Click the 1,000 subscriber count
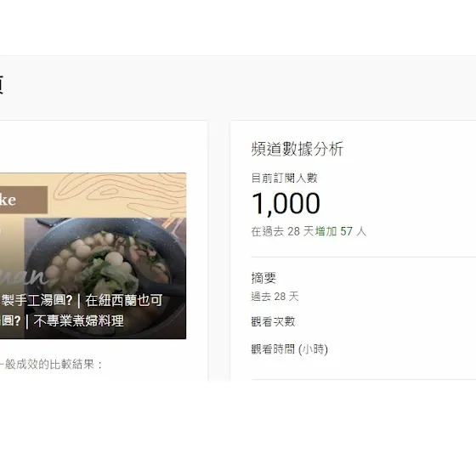Image resolution: width=476 pixels, height=476 pixels. (286, 203)
